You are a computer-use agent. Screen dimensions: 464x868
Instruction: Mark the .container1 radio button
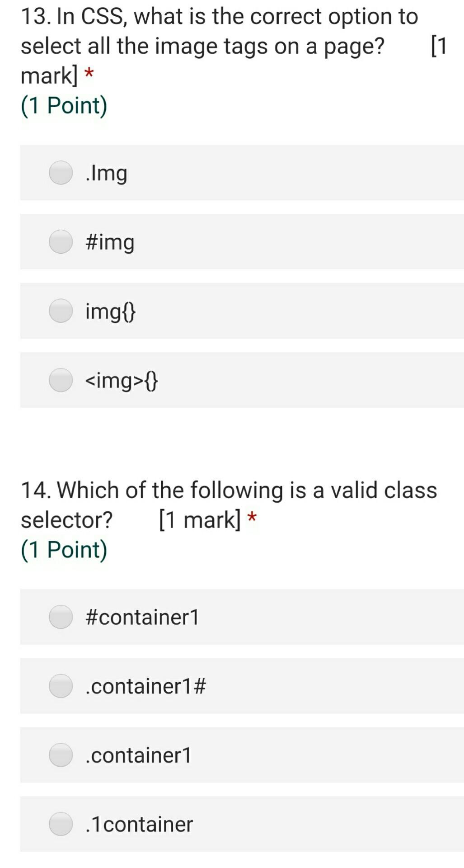pyautogui.click(x=61, y=755)
